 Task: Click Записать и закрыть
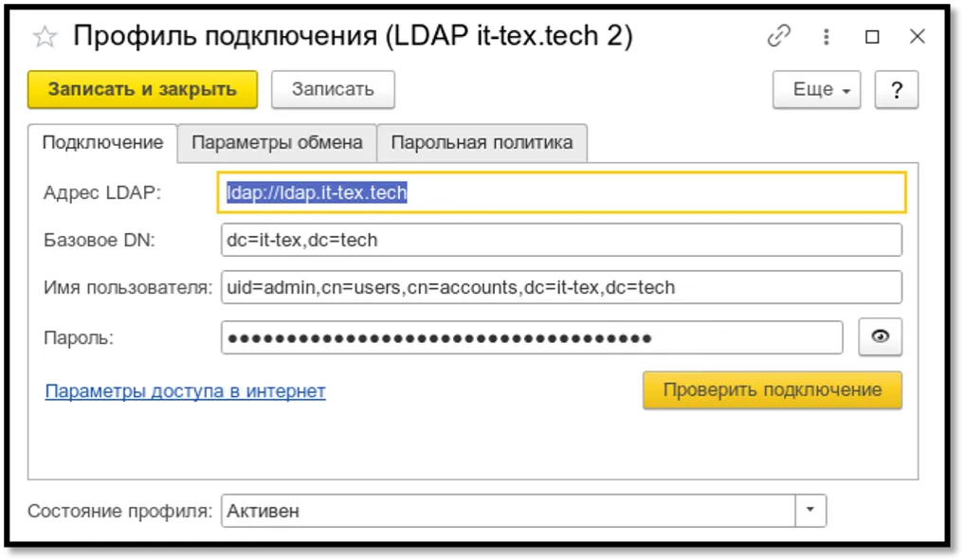tap(142, 88)
